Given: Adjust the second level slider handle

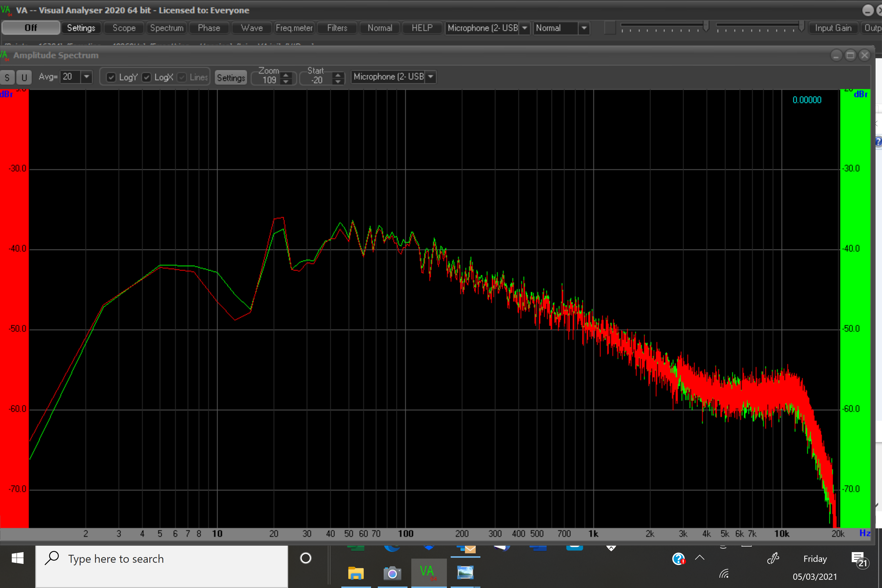Looking at the screenshot, I should coord(801,26).
